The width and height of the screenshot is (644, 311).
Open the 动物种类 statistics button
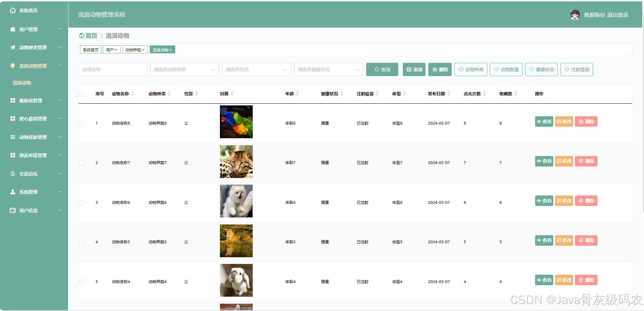pos(471,69)
